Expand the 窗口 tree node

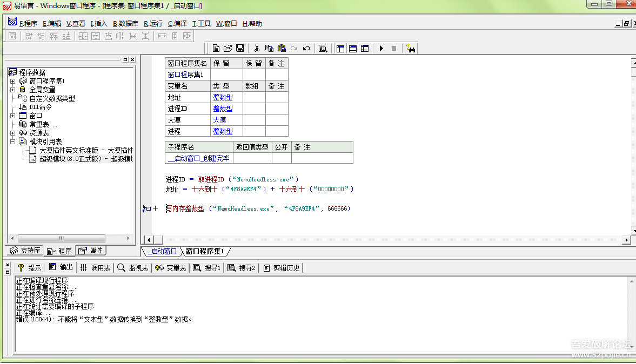click(x=12, y=116)
